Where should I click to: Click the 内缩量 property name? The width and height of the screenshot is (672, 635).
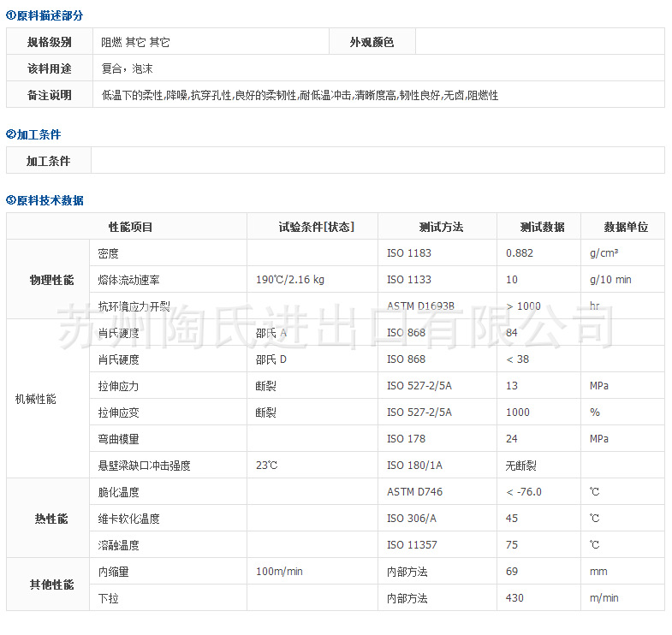coord(113,573)
